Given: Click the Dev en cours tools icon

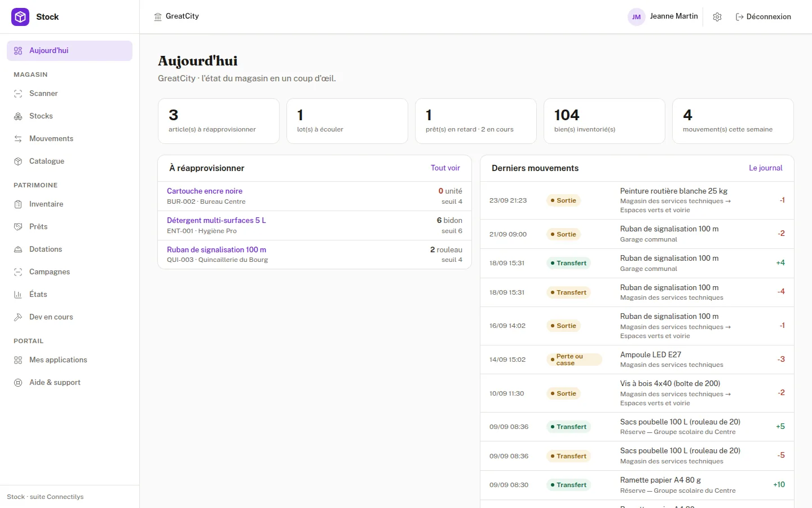Looking at the screenshot, I should pos(18,317).
